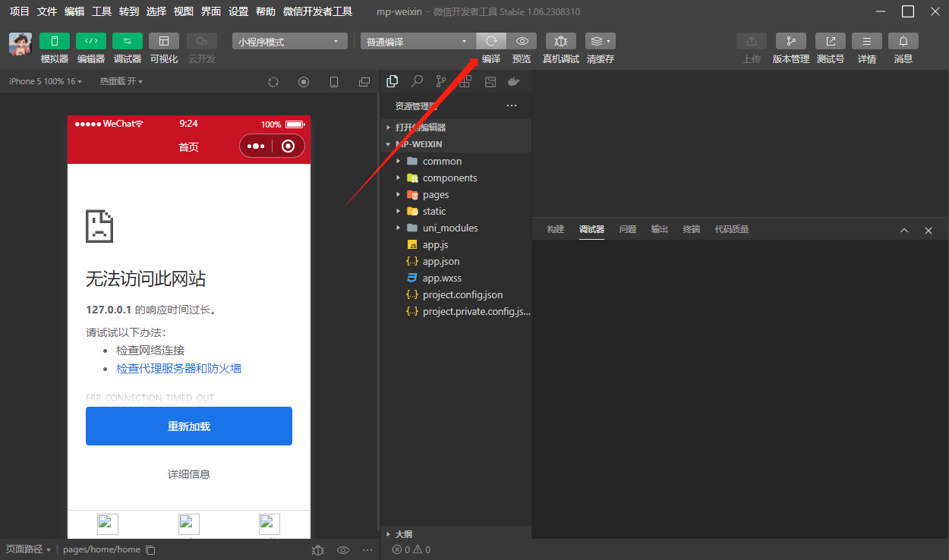
Task: Click the detach simulator window icon
Action: point(364,82)
